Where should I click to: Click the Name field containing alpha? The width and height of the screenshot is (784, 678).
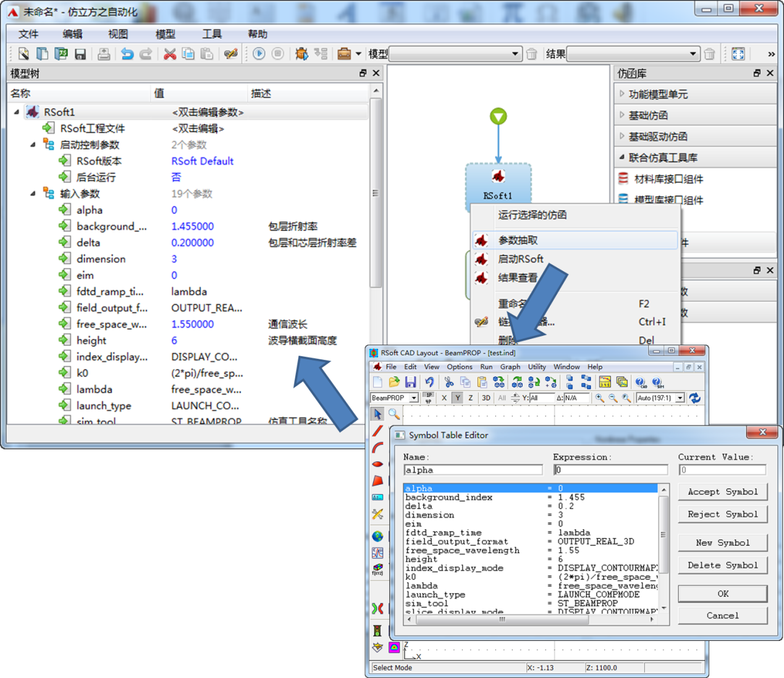[x=473, y=470]
